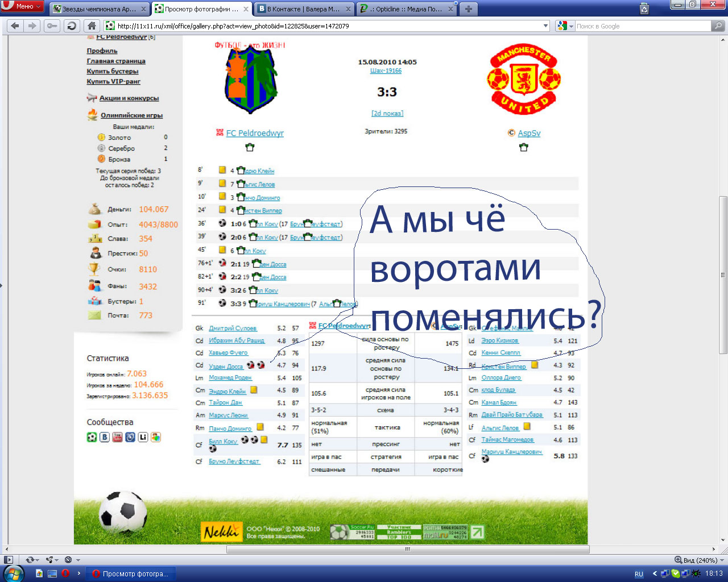Go to the browser Home icon
This screenshot has width=728, height=582.
click(91, 26)
